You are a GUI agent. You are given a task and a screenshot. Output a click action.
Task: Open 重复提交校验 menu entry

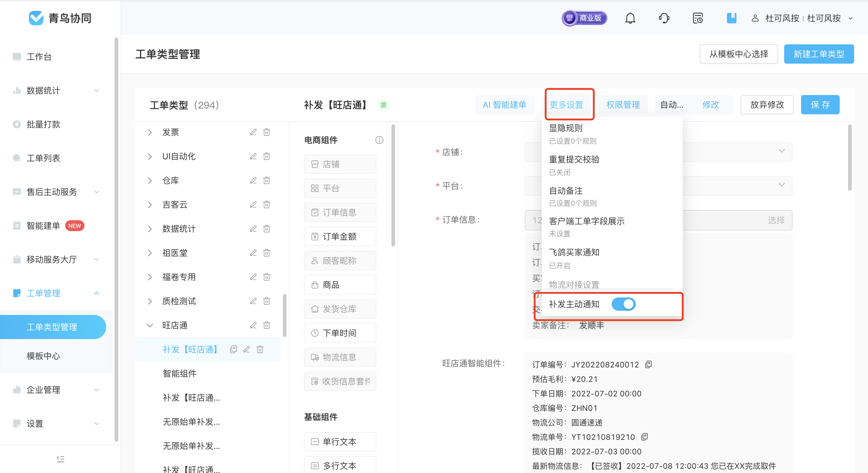click(574, 160)
